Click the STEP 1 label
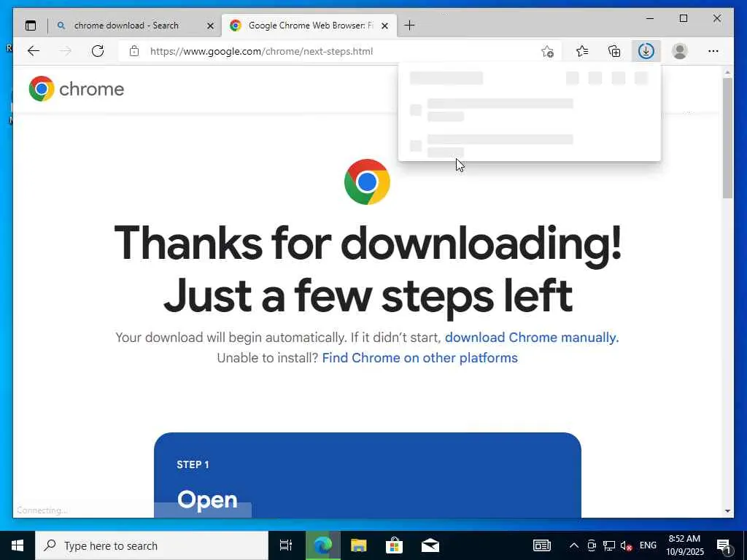 (x=193, y=464)
